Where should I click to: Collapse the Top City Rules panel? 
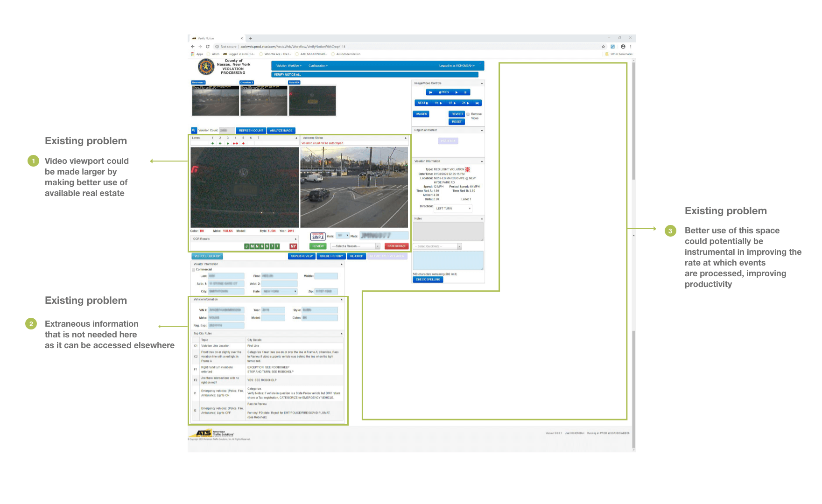click(342, 334)
